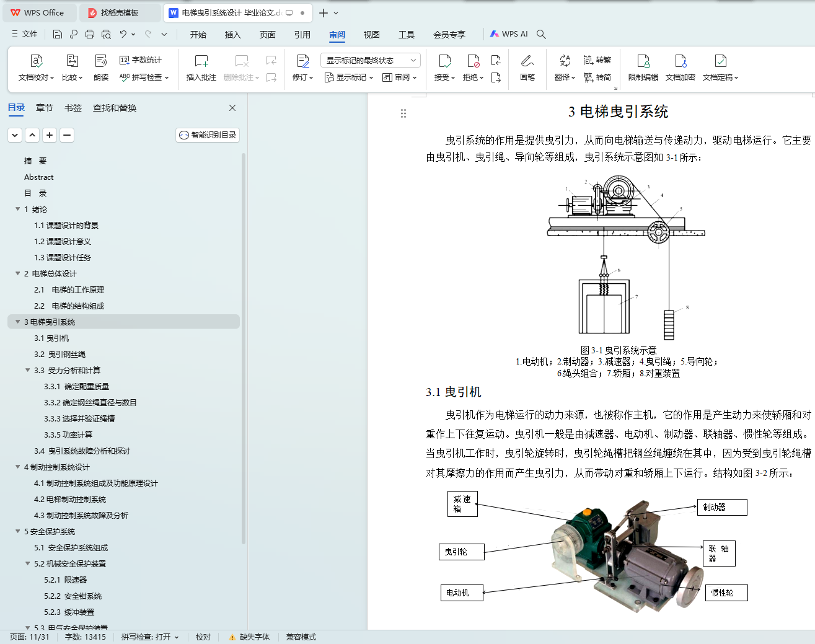Open the 翻译 translate tool
Viewport: 815px width, 644px height.
click(x=565, y=68)
